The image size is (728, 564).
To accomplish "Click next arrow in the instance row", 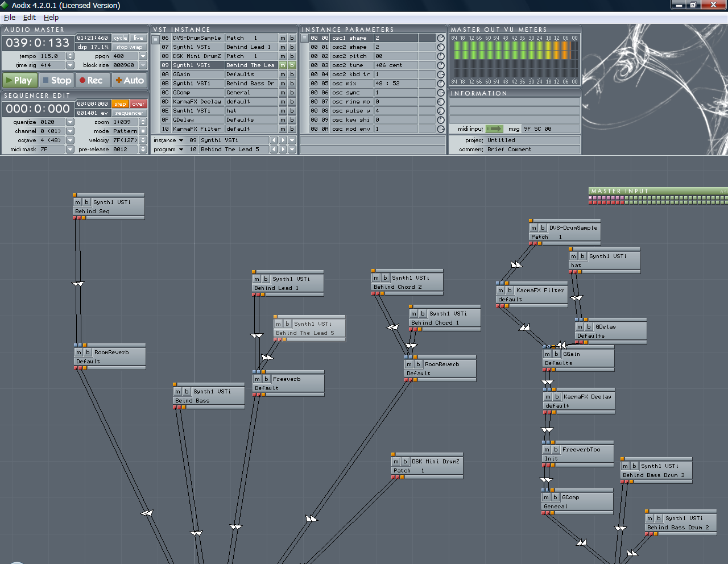I will pos(283,140).
